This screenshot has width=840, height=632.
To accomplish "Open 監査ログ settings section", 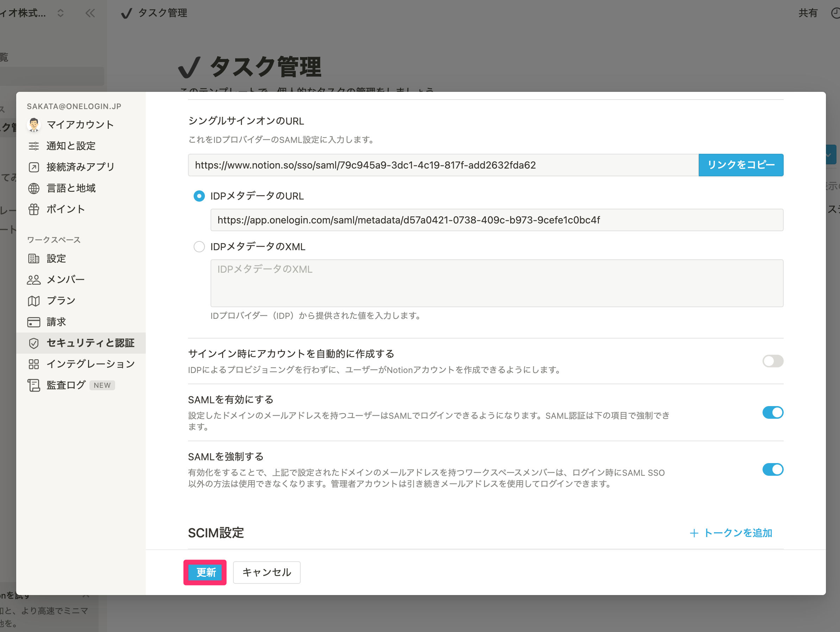I will (x=81, y=385).
